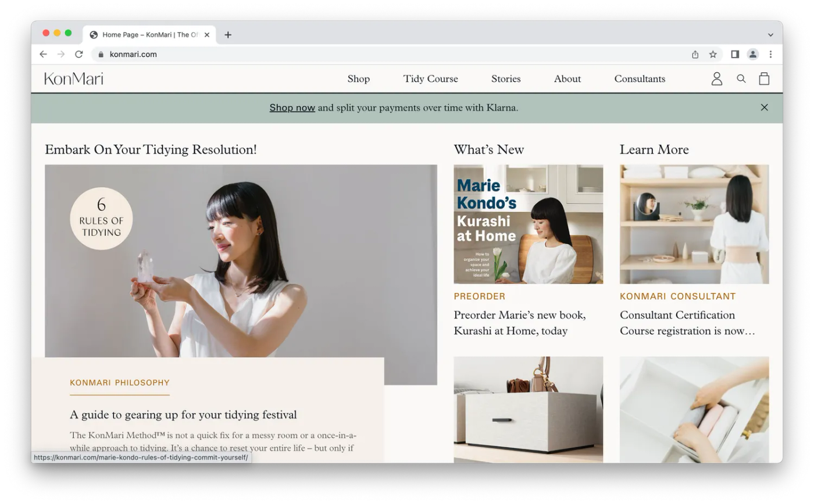Reload the page with the refresh icon

[79, 54]
